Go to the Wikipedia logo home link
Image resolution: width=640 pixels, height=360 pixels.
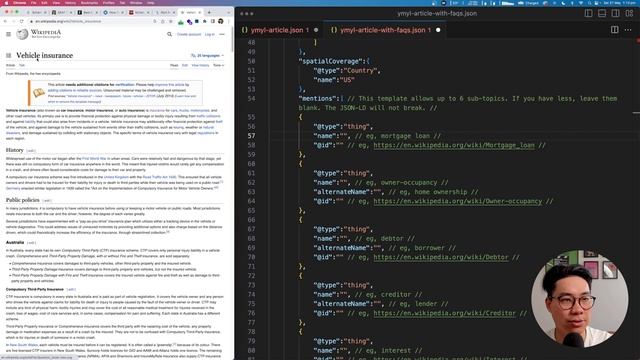pos(39,34)
